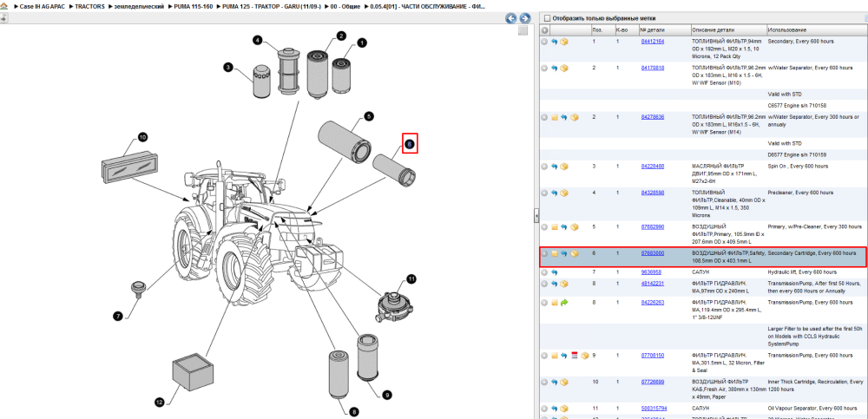
Task: Click the package box icon for part 84328598
Action: pos(564,193)
